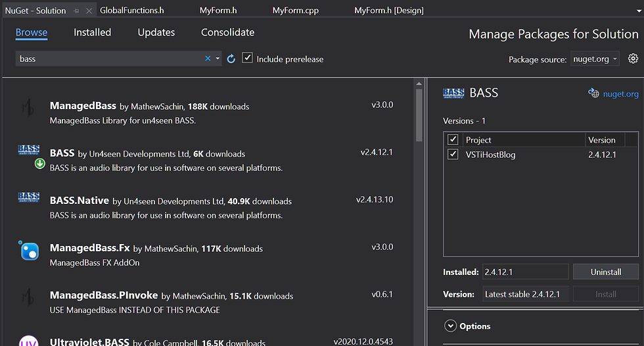Expand the Options section
Viewport: 644px width, 346px height.
(451, 326)
